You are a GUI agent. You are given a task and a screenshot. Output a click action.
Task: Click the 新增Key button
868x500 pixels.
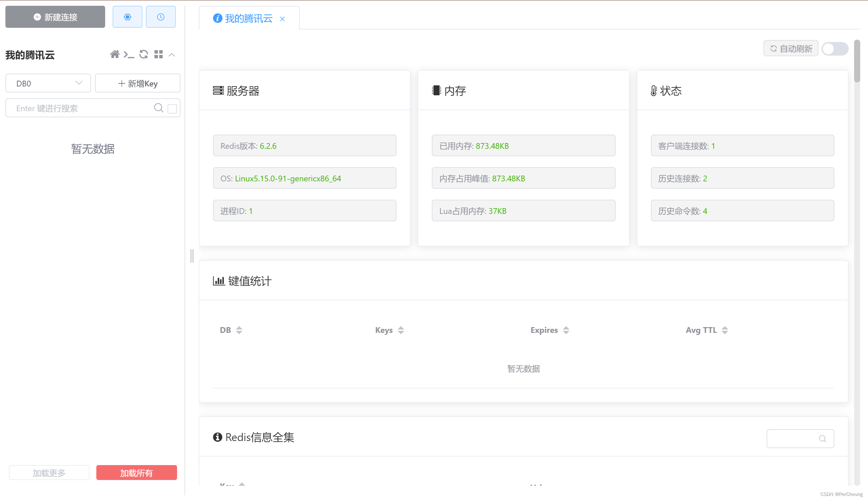pyautogui.click(x=137, y=83)
